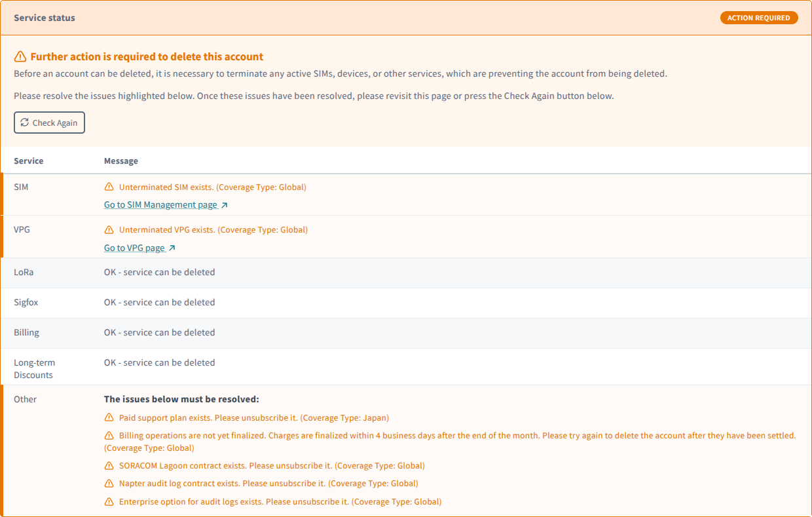This screenshot has width=812, height=517.
Task: Click the Message column header
Action: click(121, 161)
